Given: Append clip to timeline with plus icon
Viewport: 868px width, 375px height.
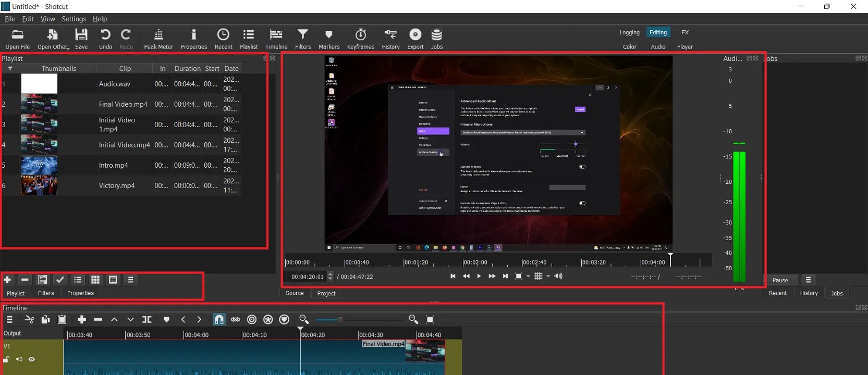Looking at the screenshot, I should (x=82, y=319).
